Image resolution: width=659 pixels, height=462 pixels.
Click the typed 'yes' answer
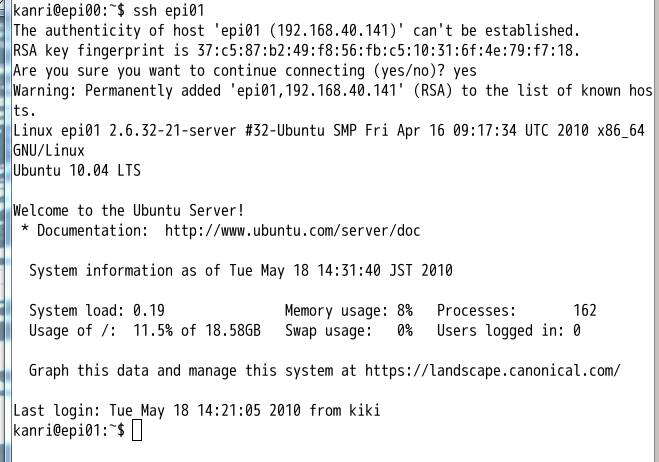(462, 70)
